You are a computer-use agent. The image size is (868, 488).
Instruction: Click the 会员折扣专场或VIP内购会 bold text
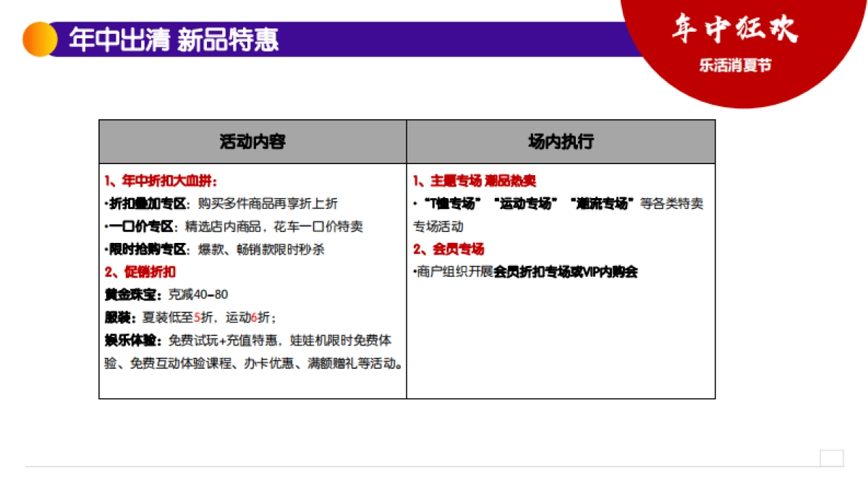(x=565, y=273)
